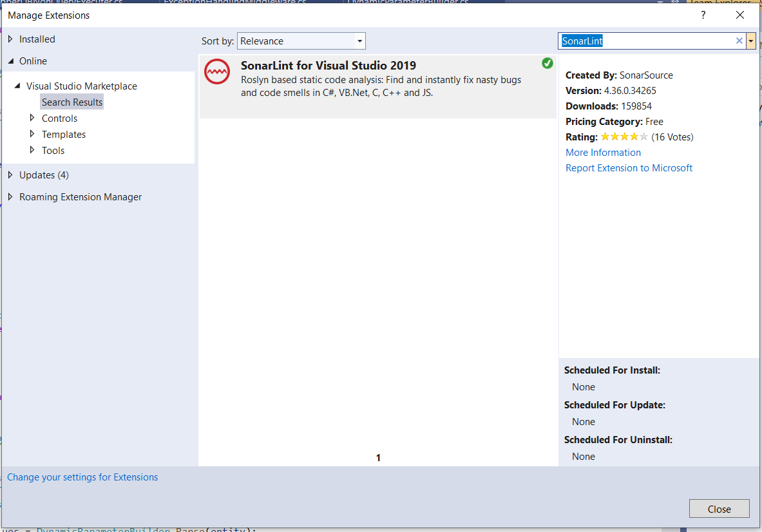Viewport: 762px width, 532px height.
Task: Open the More Information link
Action: pos(603,152)
